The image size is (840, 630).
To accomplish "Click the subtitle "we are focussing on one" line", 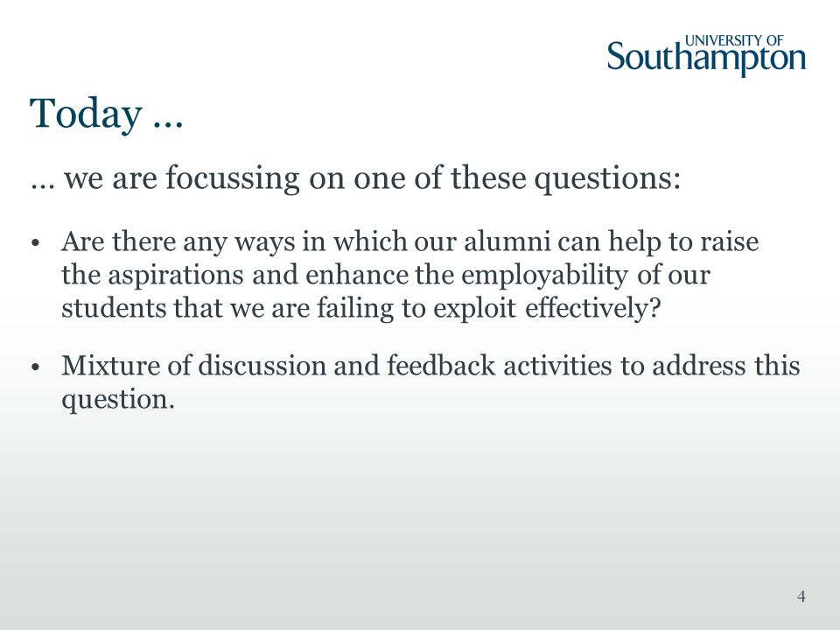I will 356,178.
